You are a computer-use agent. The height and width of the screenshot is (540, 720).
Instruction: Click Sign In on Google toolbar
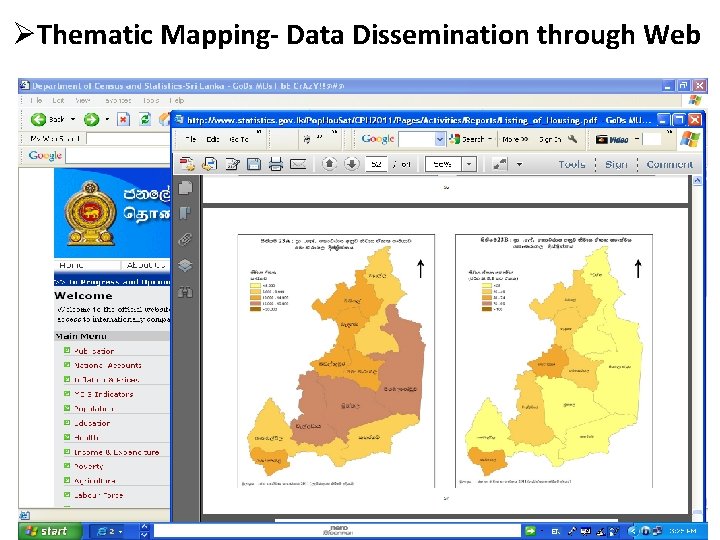point(550,139)
